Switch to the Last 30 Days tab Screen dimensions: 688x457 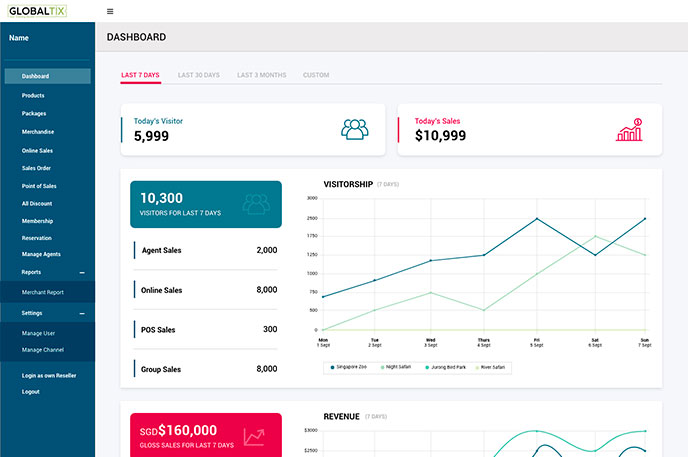[199, 75]
